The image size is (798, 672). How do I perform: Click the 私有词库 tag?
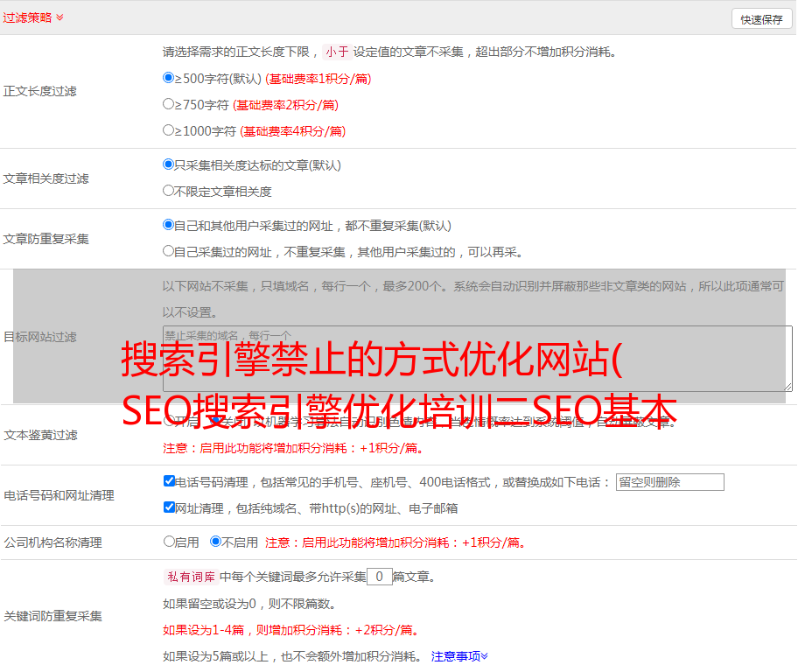[190, 577]
